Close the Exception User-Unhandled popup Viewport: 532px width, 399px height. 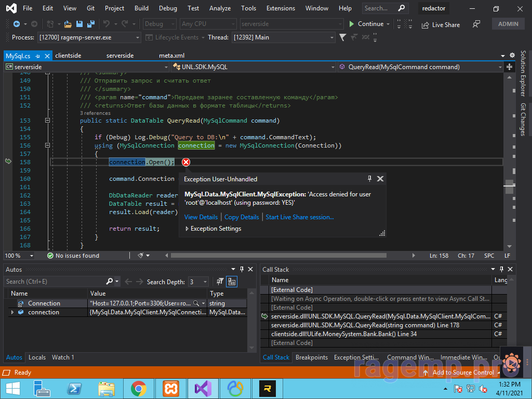pos(380,179)
